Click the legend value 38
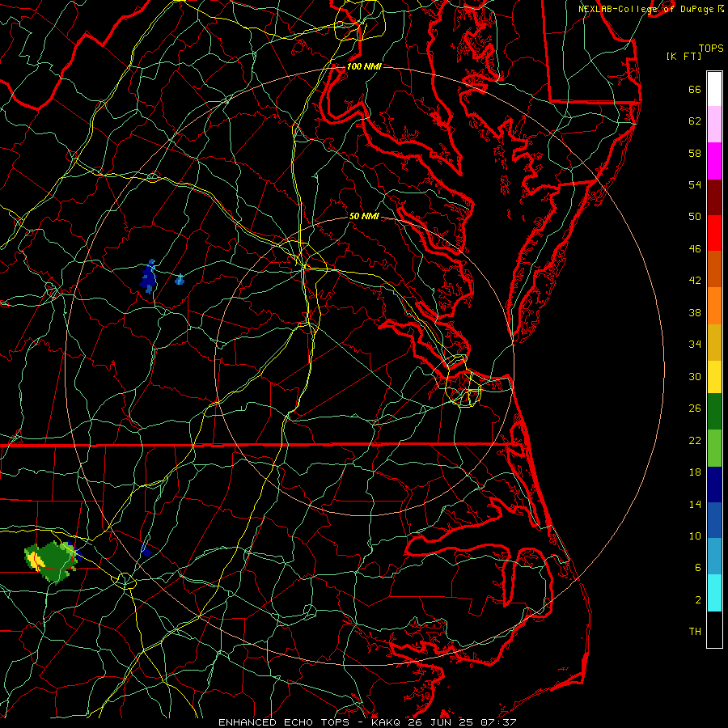This screenshot has width=728, height=728. 695,312
